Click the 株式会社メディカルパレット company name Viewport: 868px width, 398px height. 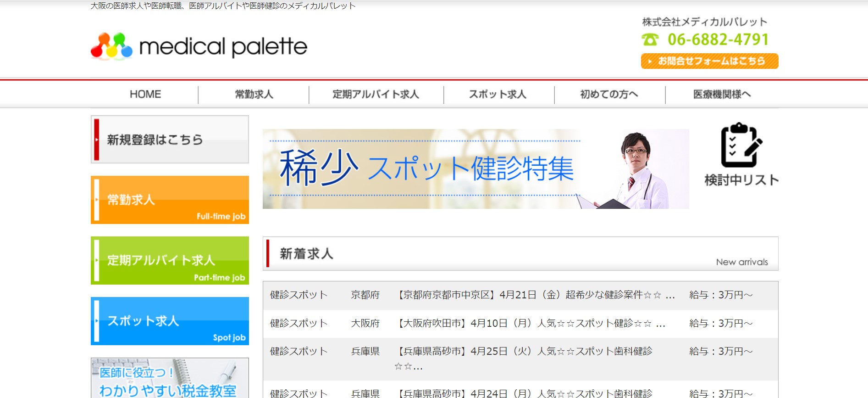(705, 22)
